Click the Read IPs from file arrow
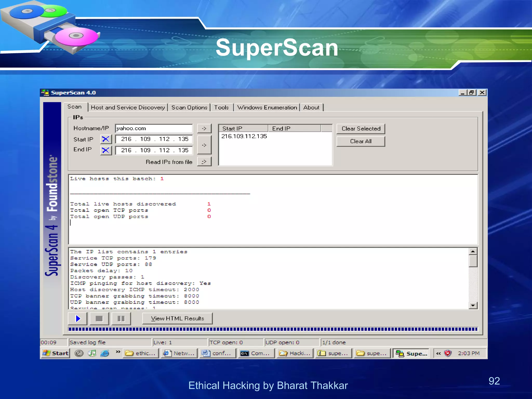This screenshot has width=532, height=399. pos(204,162)
